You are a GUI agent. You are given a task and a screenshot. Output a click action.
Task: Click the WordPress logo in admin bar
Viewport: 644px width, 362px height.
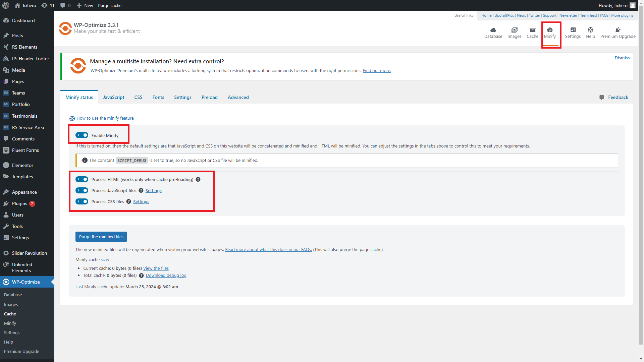point(6,5)
